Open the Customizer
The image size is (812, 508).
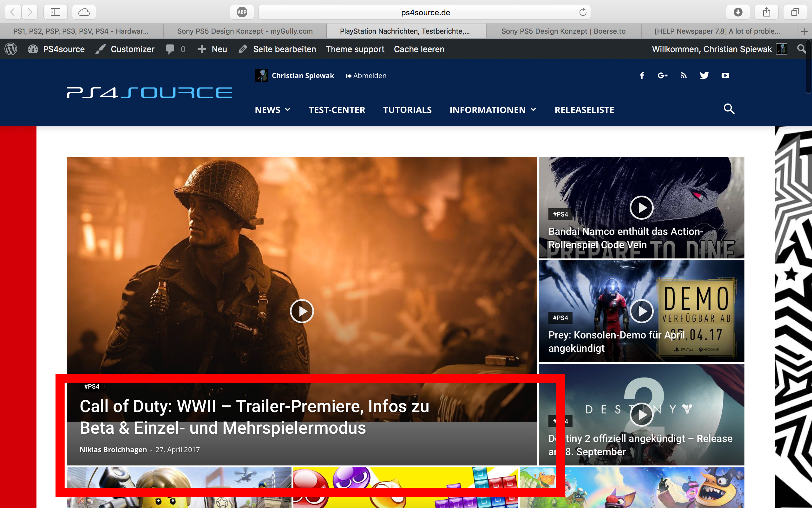click(125, 49)
